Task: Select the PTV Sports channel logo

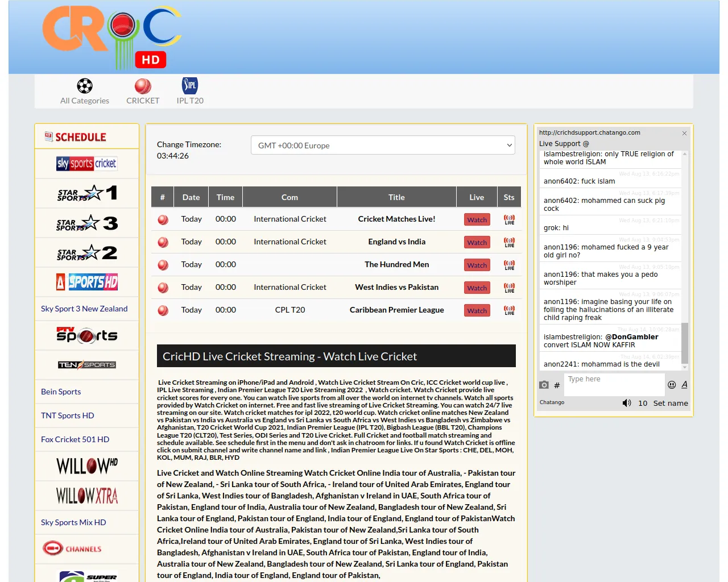Action: coord(86,335)
